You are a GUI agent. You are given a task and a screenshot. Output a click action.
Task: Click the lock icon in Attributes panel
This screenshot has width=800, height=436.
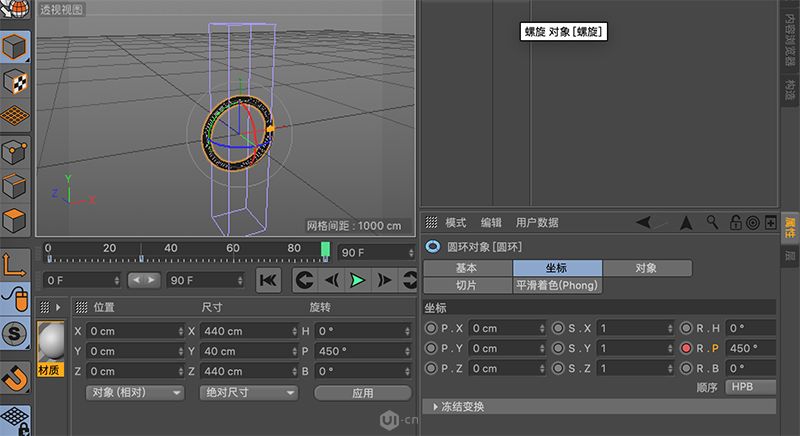pyautogui.click(x=735, y=222)
